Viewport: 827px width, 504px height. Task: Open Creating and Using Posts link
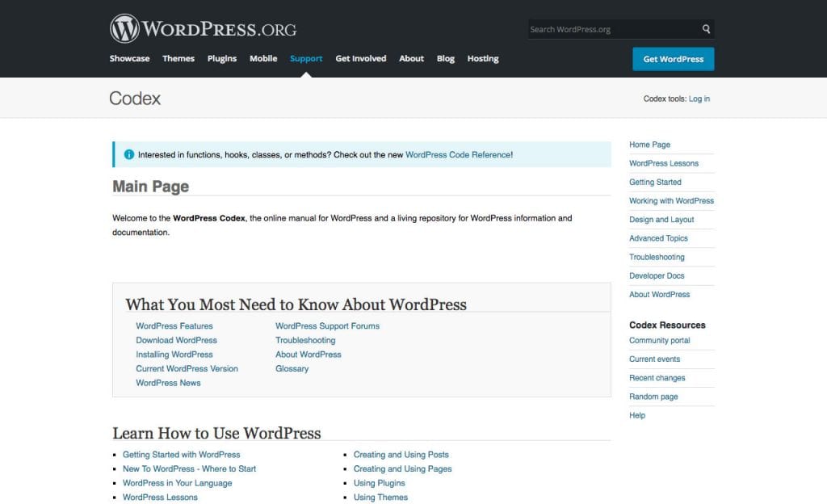pos(401,455)
